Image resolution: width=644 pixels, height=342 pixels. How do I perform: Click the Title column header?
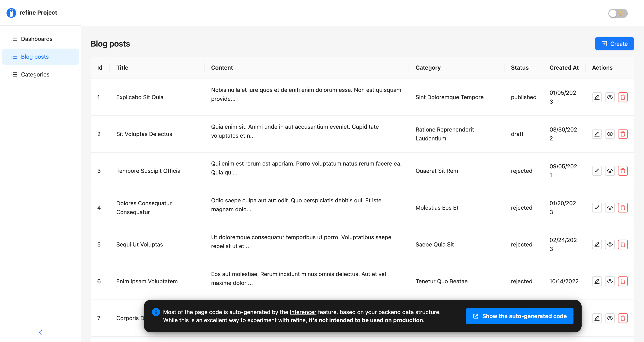(122, 68)
